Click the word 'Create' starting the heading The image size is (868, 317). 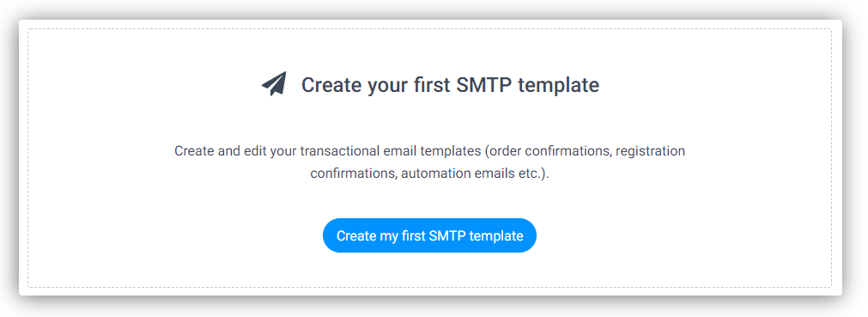(331, 85)
